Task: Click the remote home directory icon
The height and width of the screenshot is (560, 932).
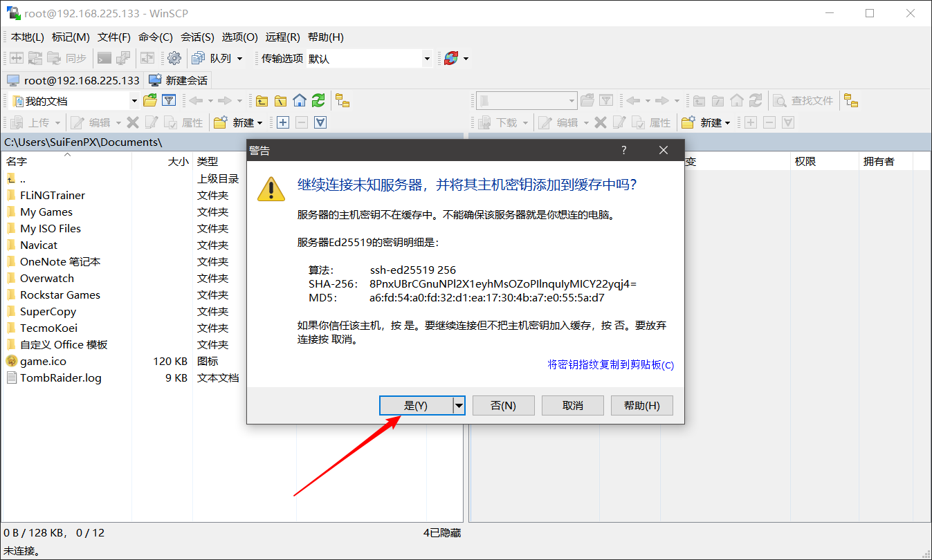Action: [737, 101]
